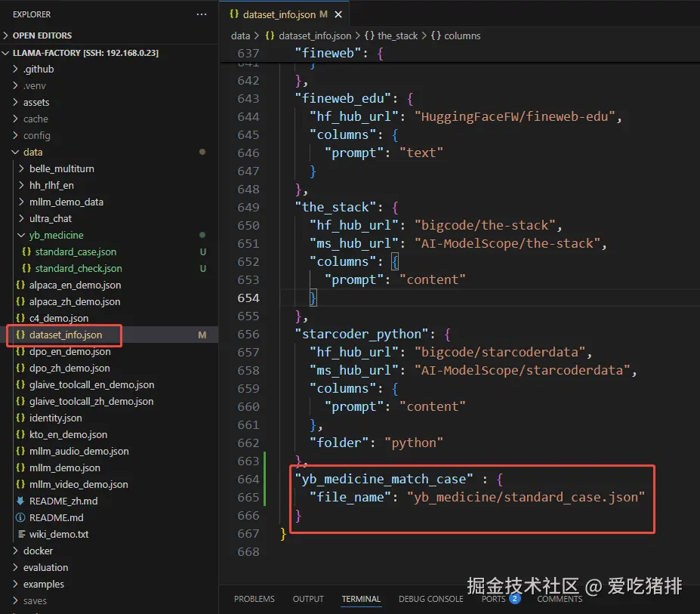Close the dataset_info.json editor tab

[x=338, y=15]
